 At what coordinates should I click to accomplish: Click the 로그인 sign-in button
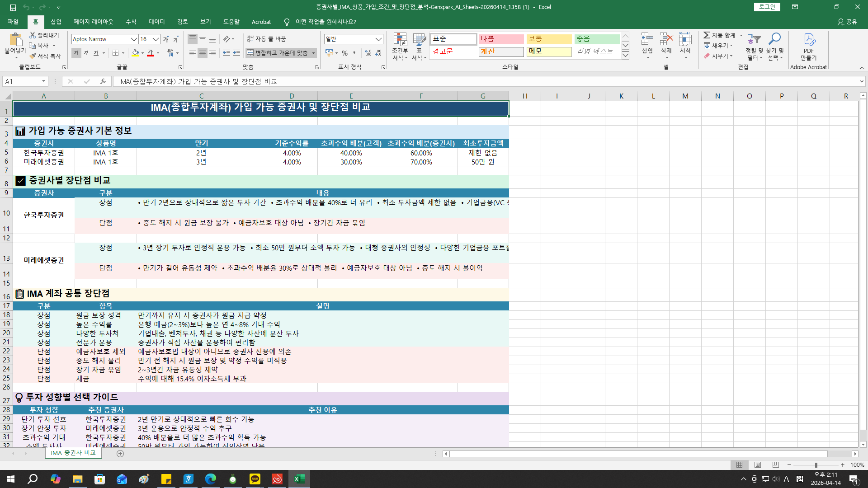click(x=767, y=7)
